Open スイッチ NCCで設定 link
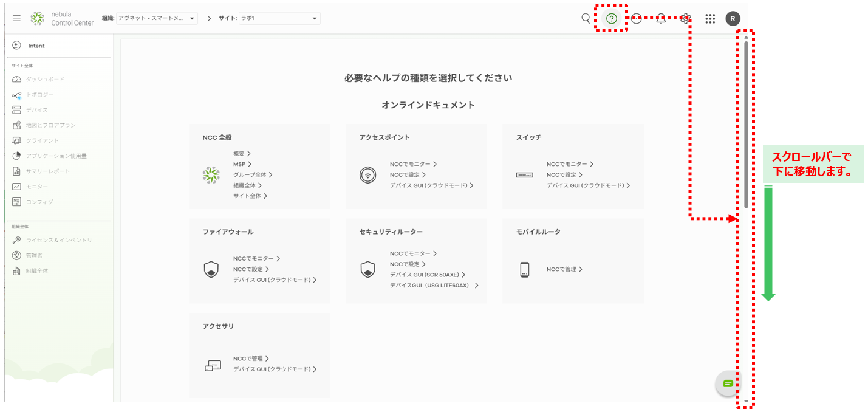The image size is (868, 412). (x=565, y=174)
